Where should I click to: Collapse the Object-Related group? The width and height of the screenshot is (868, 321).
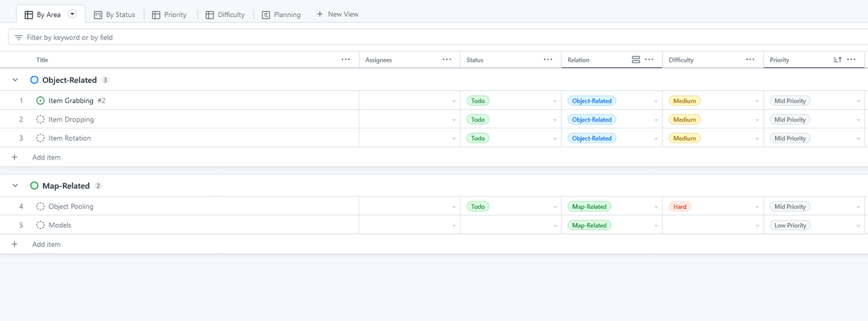pyautogui.click(x=15, y=80)
